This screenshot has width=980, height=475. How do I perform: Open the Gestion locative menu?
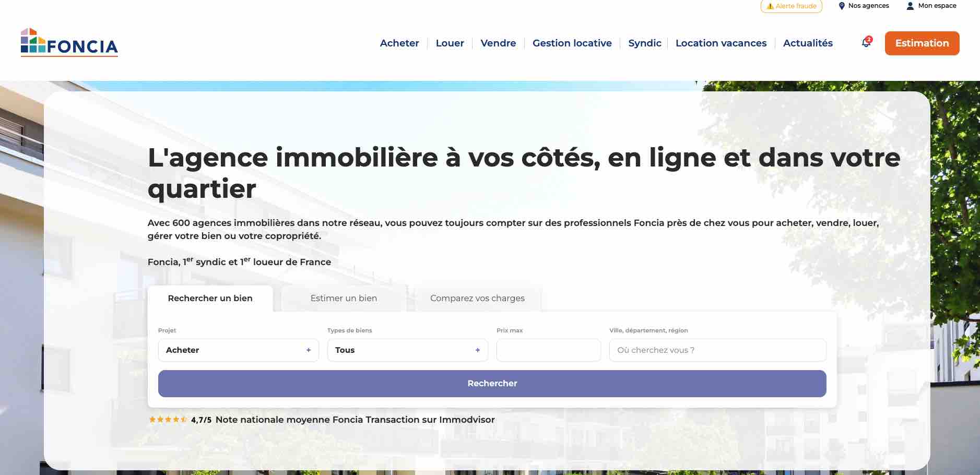[572, 43]
